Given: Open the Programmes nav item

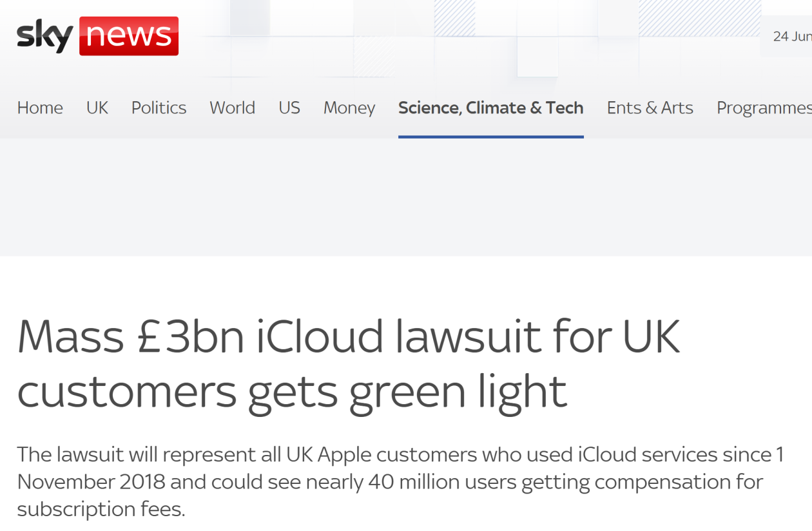Looking at the screenshot, I should coord(764,108).
